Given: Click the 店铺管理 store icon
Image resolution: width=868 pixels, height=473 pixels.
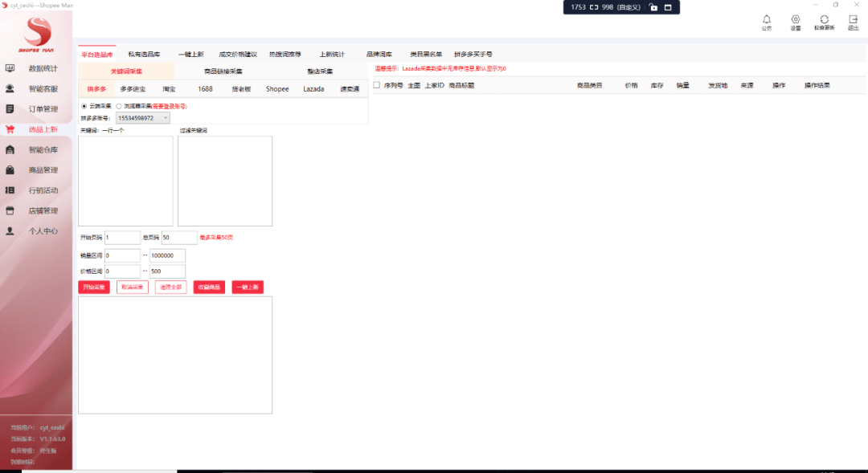Looking at the screenshot, I should point(10,210).
